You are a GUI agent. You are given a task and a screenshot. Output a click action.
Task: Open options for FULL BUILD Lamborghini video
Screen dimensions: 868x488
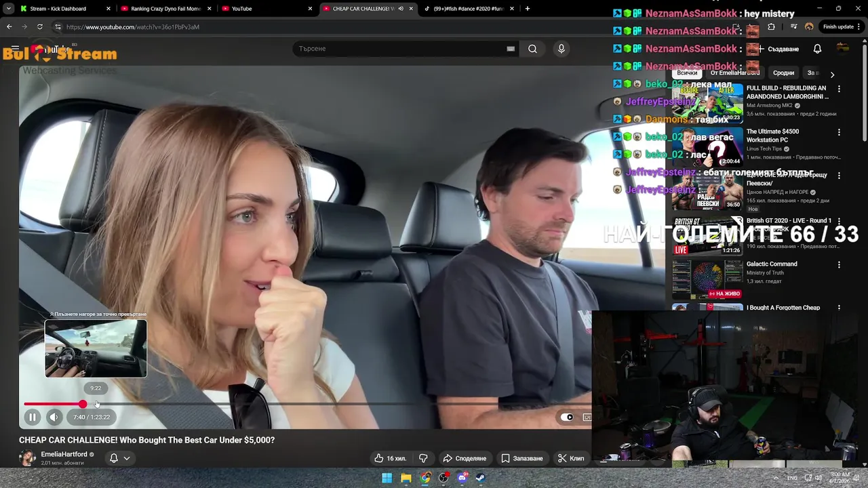(839, 89)
